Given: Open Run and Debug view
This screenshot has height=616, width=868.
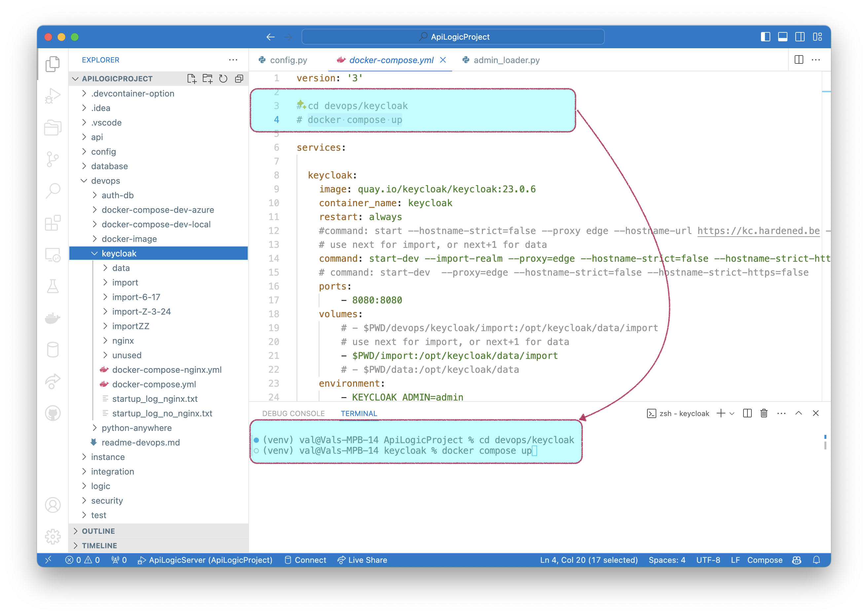Looking at the screenshot, I should [x=53, y=96].
